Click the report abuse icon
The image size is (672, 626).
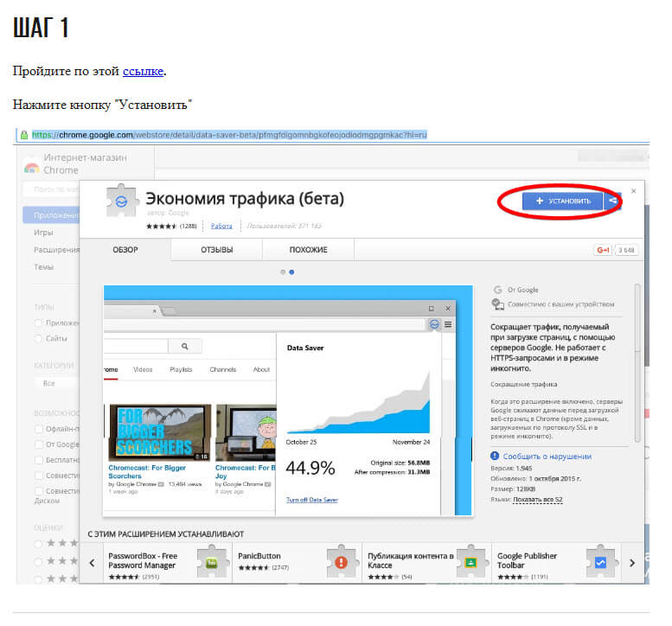(495, 456)
